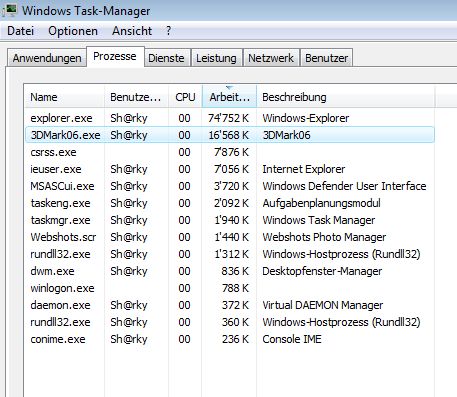This screenshot has height=397, width=457.
Task: Select the explorer.exe process row
Action: [x=230, y=118]
